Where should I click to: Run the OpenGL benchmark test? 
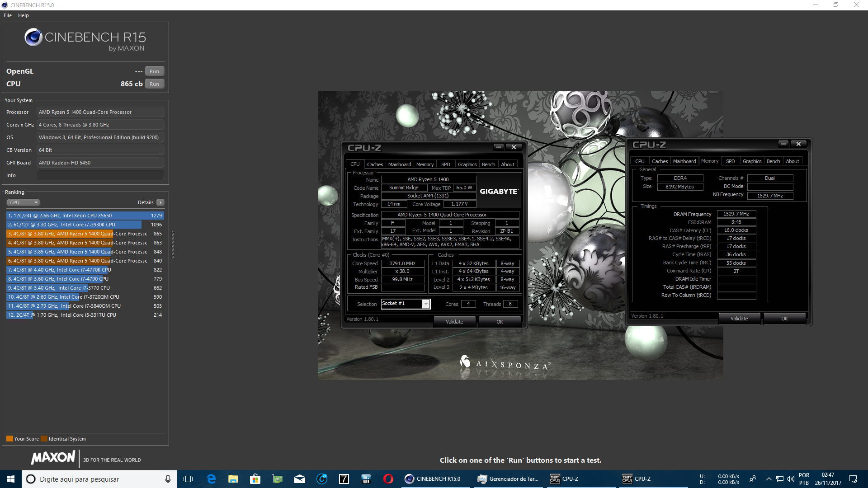(154, 71)
